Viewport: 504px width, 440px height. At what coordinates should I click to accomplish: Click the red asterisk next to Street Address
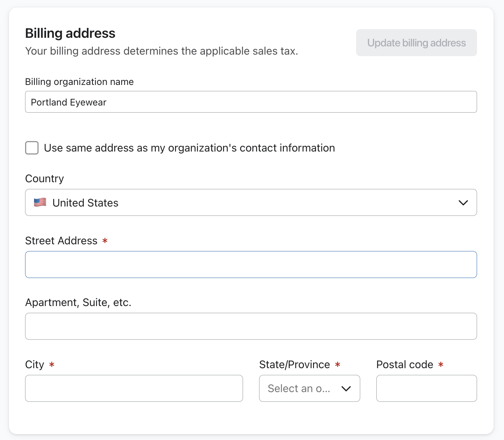coord(105,241)
